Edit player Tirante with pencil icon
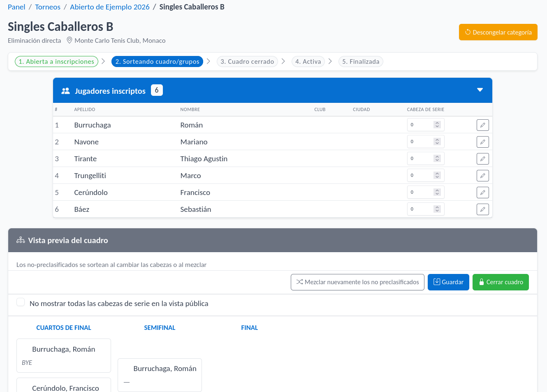 [x=482, y=159]
